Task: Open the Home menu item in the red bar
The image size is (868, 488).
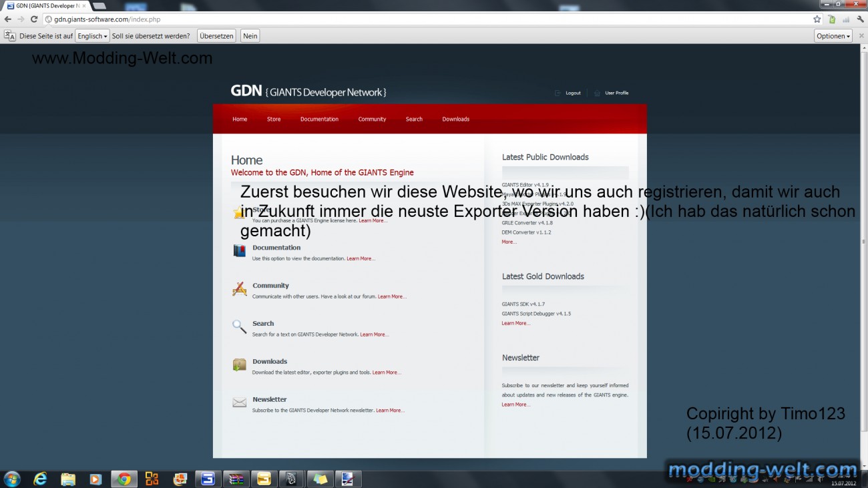Action: [x=240, y=119]
